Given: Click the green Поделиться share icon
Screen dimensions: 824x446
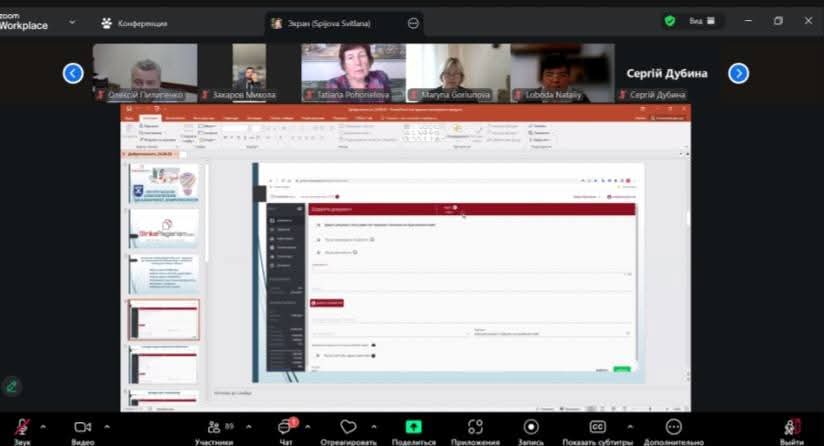Looking at the screenshot, I should tap(413, 427).
